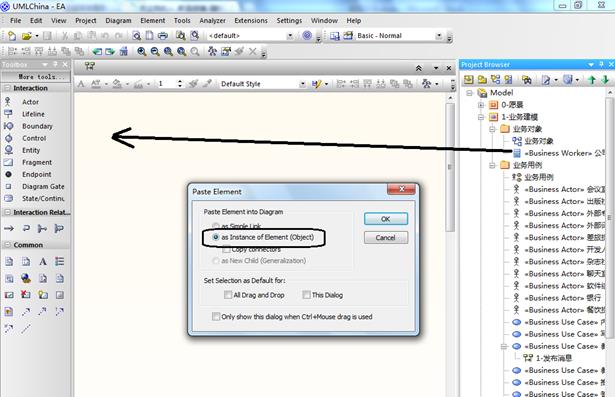Pick the Fragment tool

(x=36, y=162)
